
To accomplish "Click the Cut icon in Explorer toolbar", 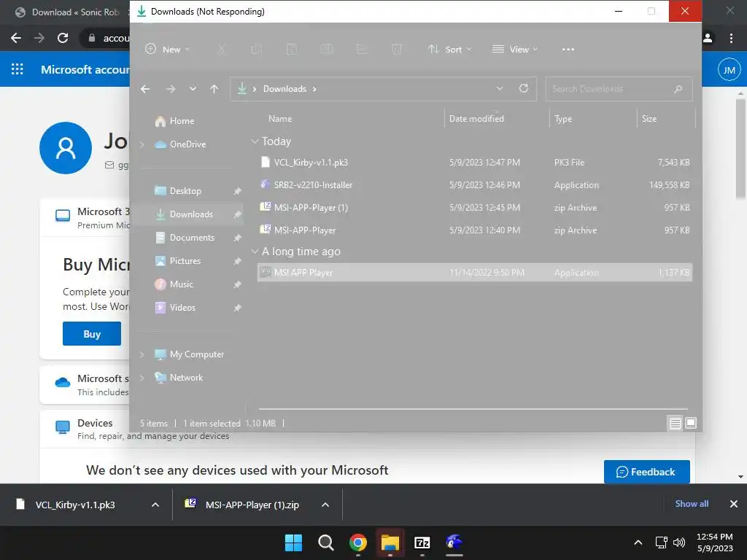I will tap(222, 49).
